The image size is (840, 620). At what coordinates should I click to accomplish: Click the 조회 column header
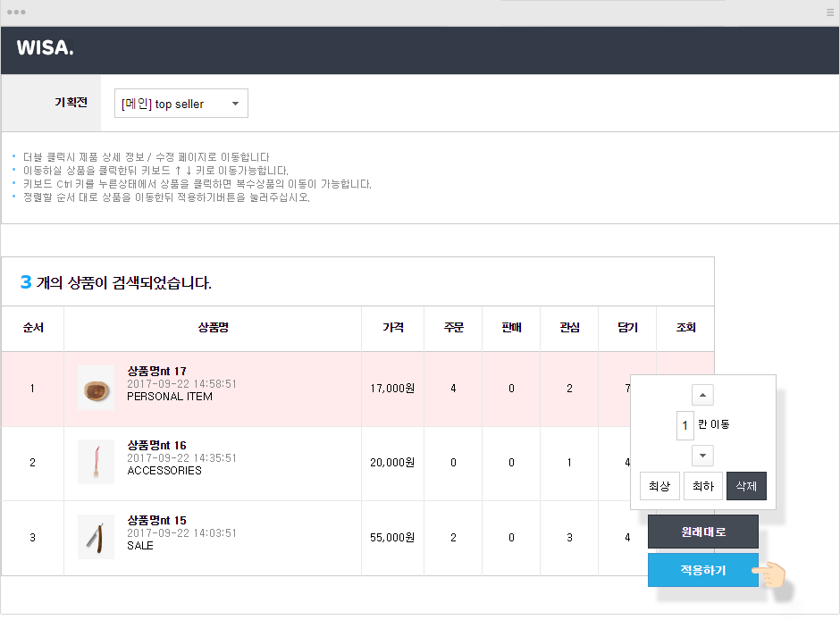pos(685,328)
